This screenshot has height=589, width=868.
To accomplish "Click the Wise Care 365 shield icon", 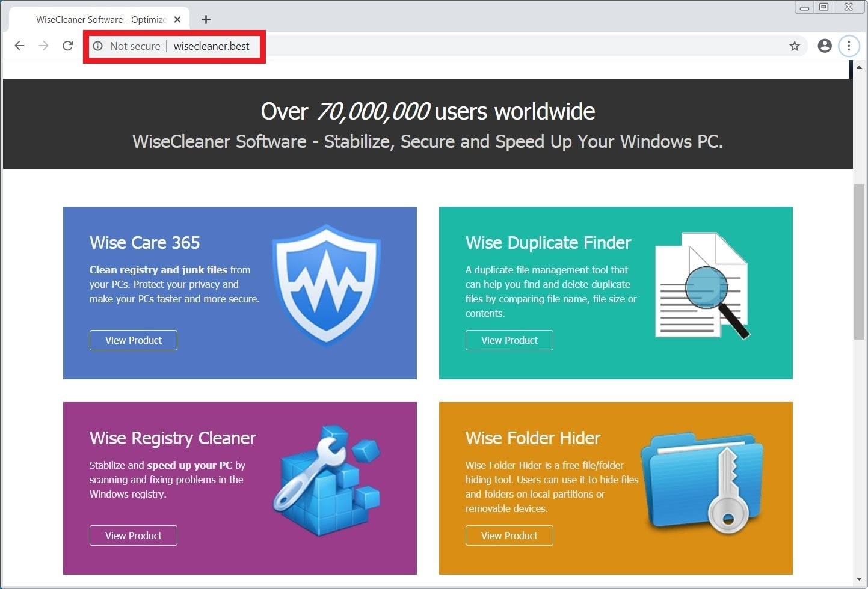I will [326, 286].
